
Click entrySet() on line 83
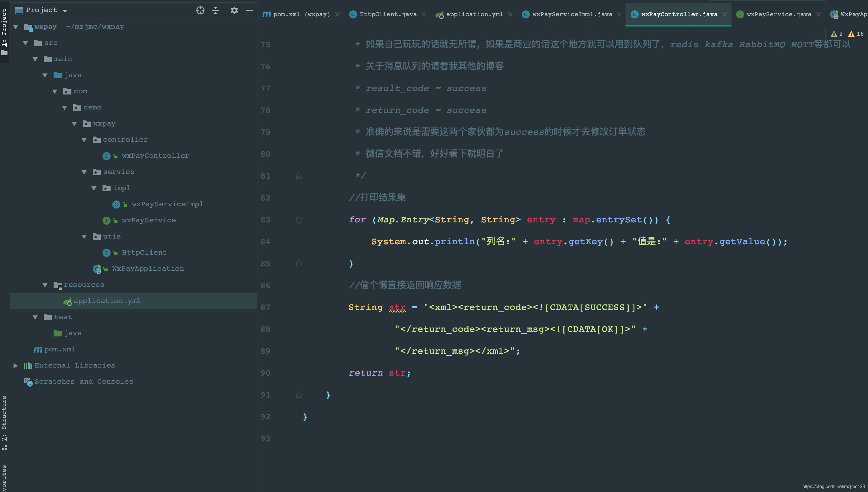click(627, 220)
